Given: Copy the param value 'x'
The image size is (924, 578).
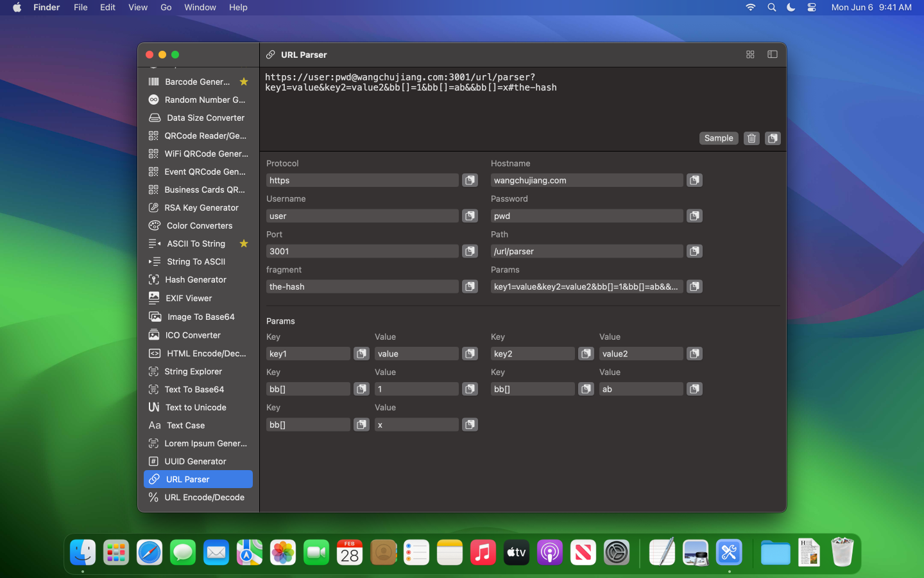Looking at the screenshot, I should (470, 425).
